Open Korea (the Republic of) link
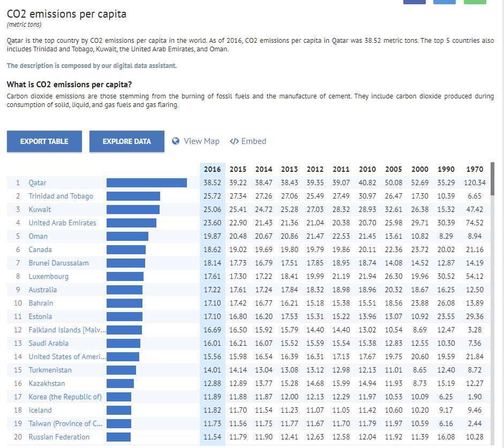Image resolution: width=504 pixels, height=448 pixels. point(65,397)
